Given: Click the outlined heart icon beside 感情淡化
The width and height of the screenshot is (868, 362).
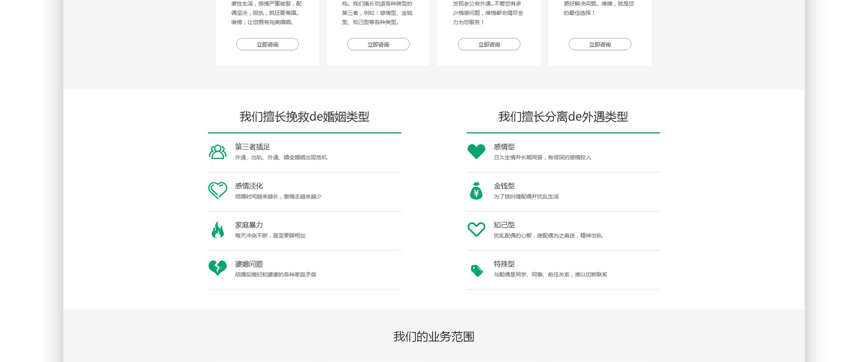Looking at the screenshot, I should pos(217,191).
